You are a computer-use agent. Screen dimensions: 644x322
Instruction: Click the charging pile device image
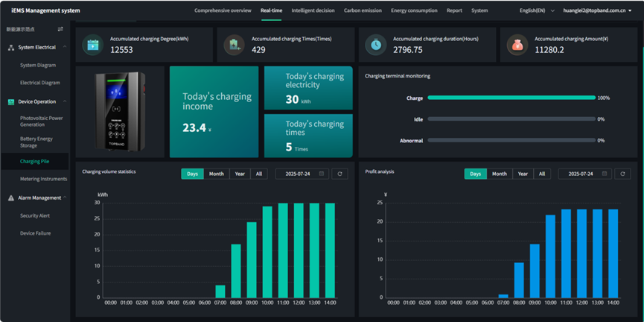[120, 112]
